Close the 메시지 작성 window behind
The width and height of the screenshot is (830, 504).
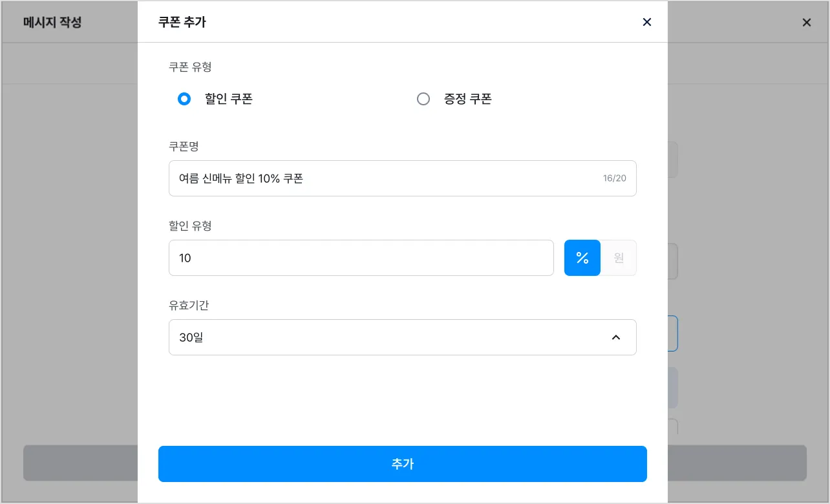(x=806, y=23)
